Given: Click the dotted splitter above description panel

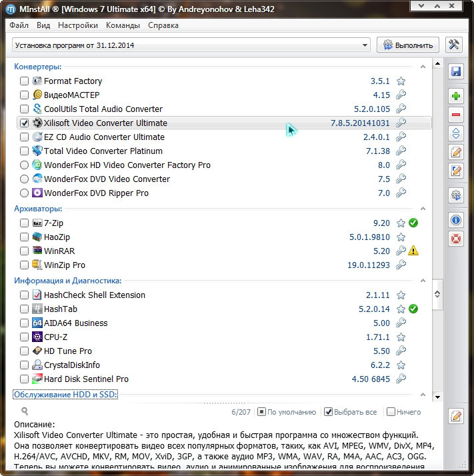Looking at the screenshot, I should click(224, 403).
